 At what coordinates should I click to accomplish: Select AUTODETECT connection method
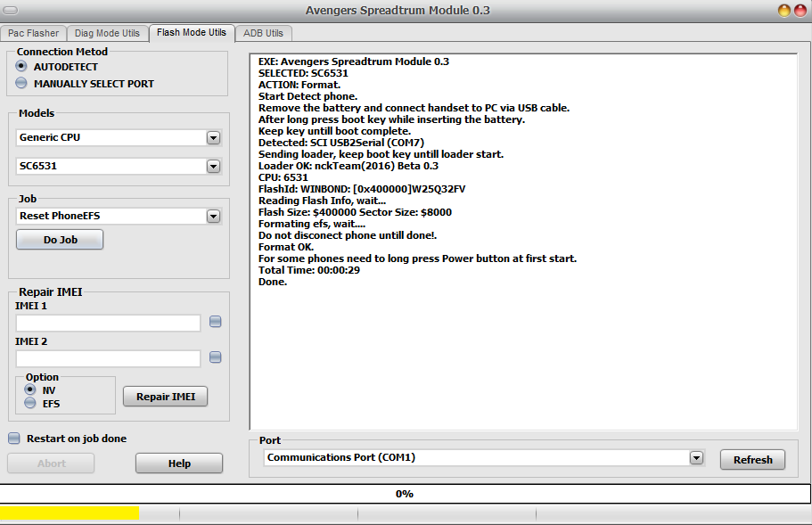coord(21,66)
